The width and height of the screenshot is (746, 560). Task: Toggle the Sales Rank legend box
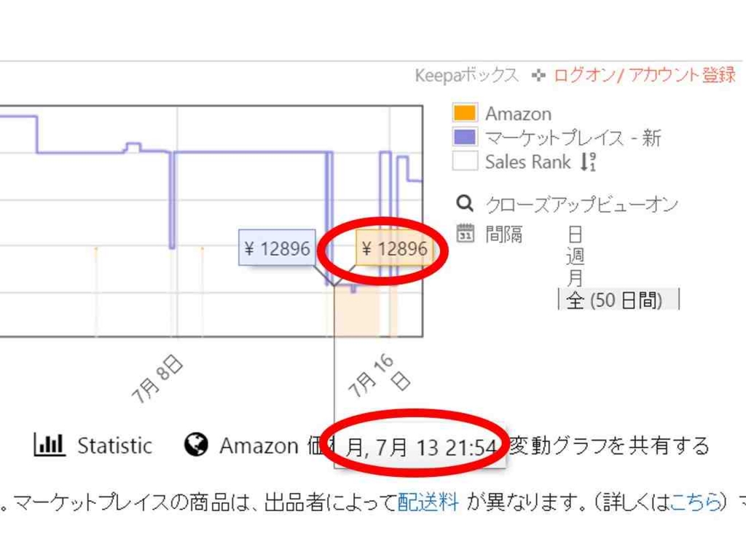coord(464,161)
